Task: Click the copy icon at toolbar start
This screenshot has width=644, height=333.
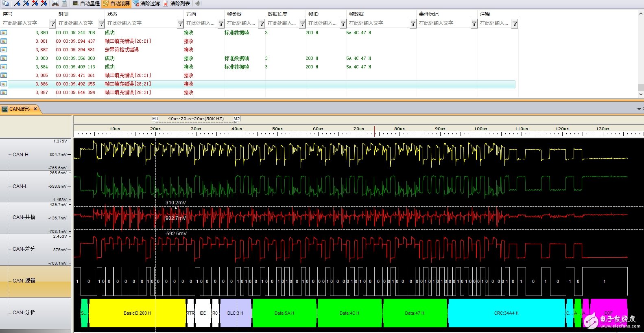Action: pyautogui.click(x=6, y=3)
